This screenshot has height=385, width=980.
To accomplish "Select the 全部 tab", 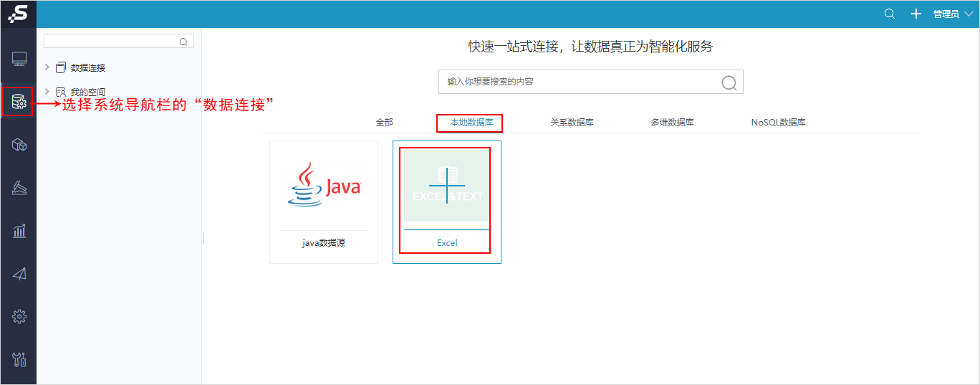I will click(385, 123).
